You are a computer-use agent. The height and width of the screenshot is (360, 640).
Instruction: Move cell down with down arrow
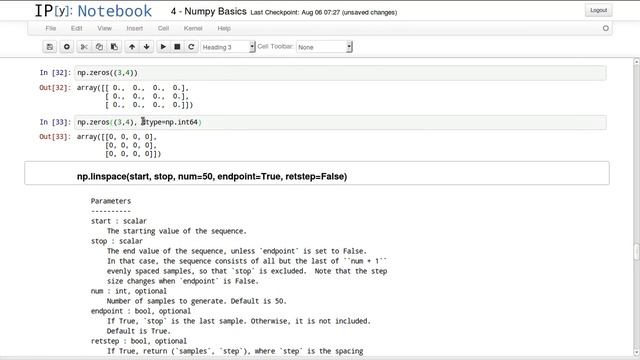pyautogui.click(x=147, y=47)
